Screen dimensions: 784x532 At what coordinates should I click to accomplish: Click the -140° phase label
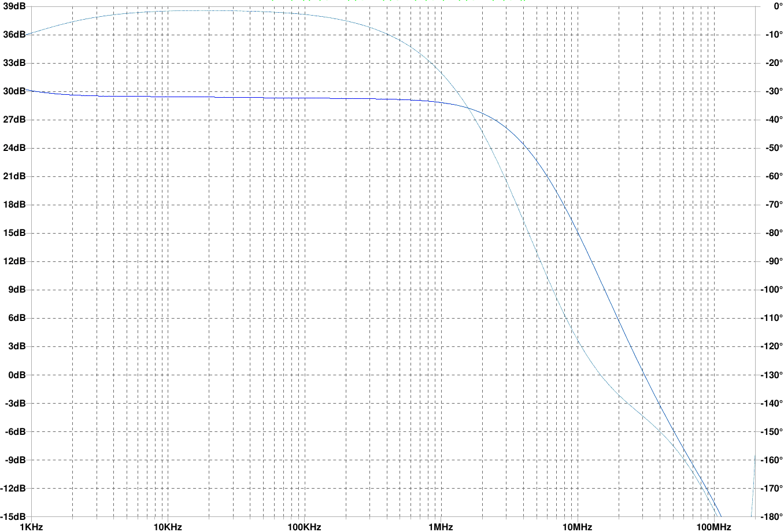[771, 403]
